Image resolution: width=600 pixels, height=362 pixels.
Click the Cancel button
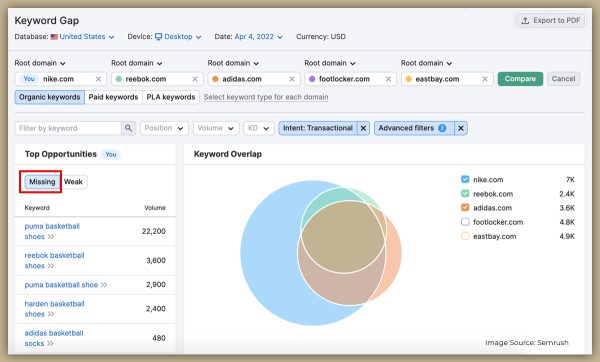563,79
